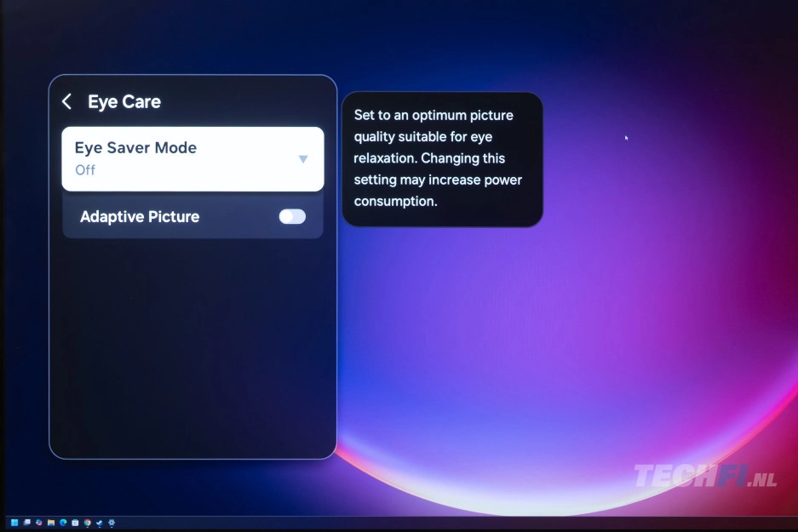Viewport: 798px width, 532px height.
Task: Click the Eye Care menu title
Action: point(124,102)
